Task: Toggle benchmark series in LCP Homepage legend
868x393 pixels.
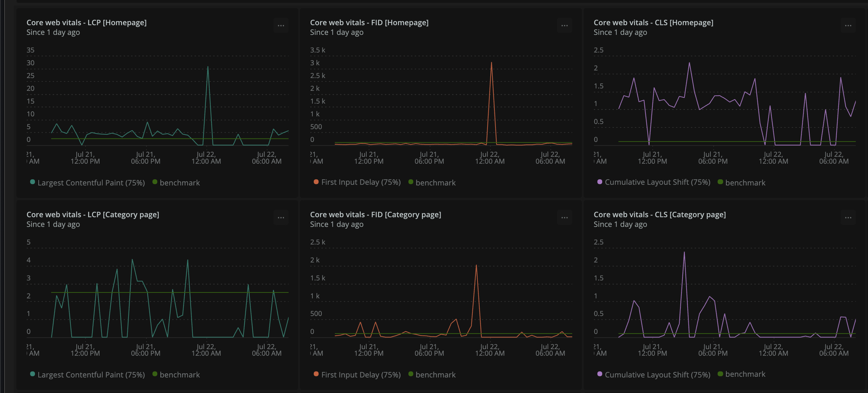Action: click(179, 183)
